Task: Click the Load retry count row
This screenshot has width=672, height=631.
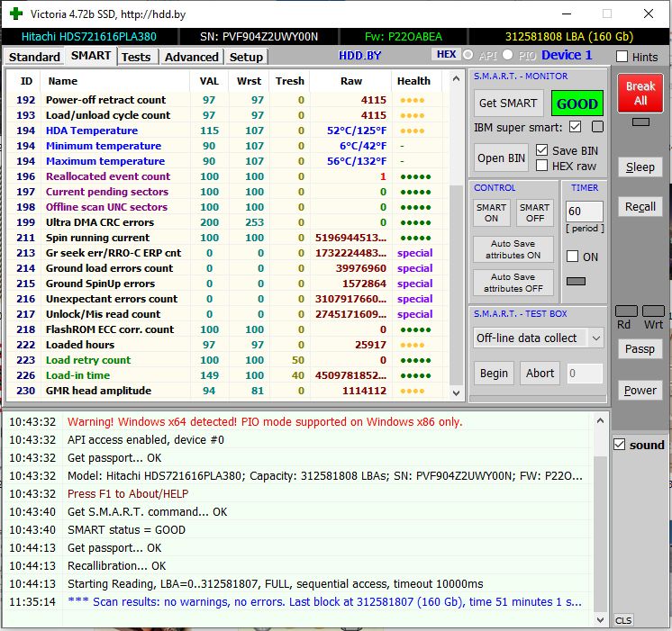Action: tap(227, 360)
